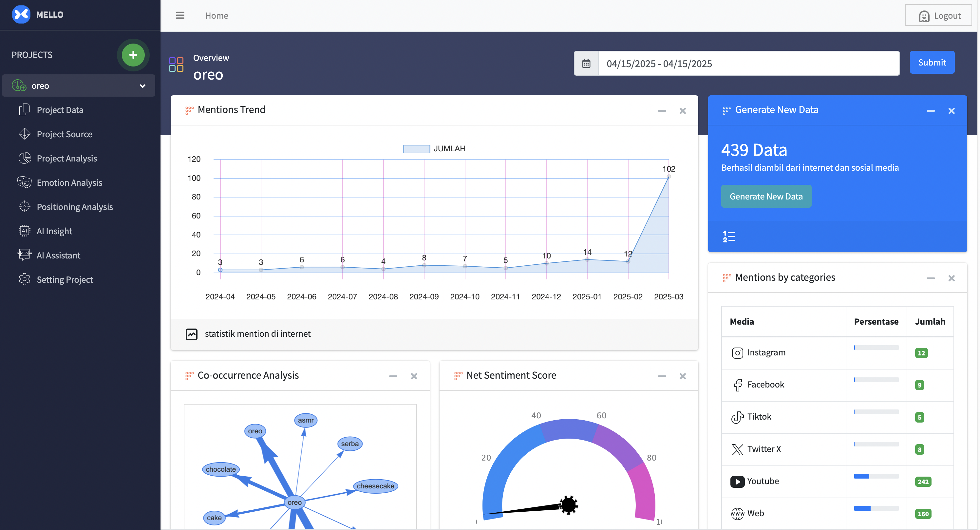This screenshot has height=530, width=980.
Task: Click the date range input field
Action: (749, 63)
